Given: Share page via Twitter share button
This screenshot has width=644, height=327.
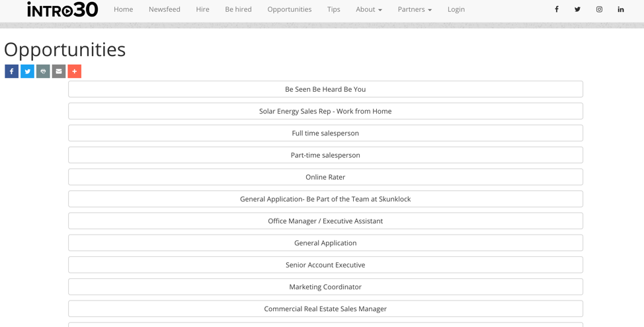Looking at the screenshot, I should [27, 71].
